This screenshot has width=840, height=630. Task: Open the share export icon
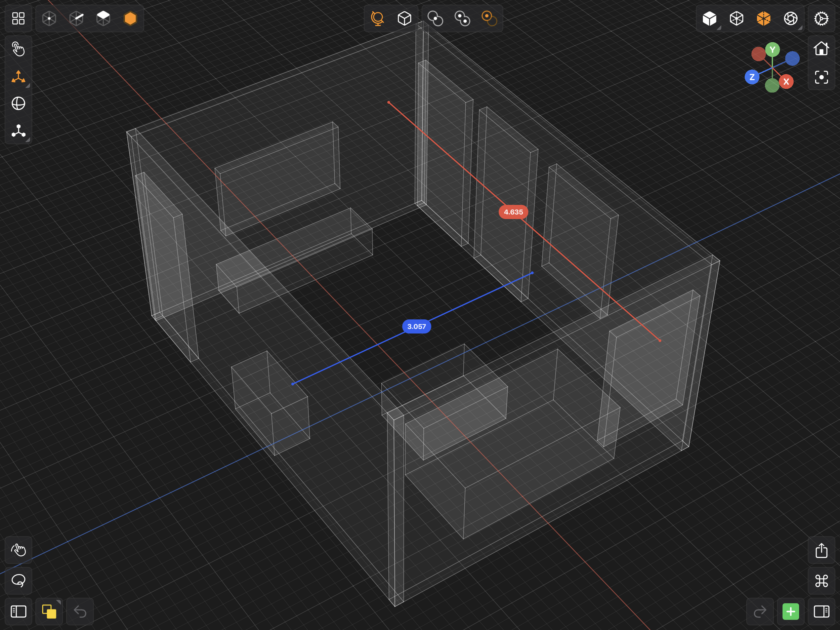coord(821,550)
